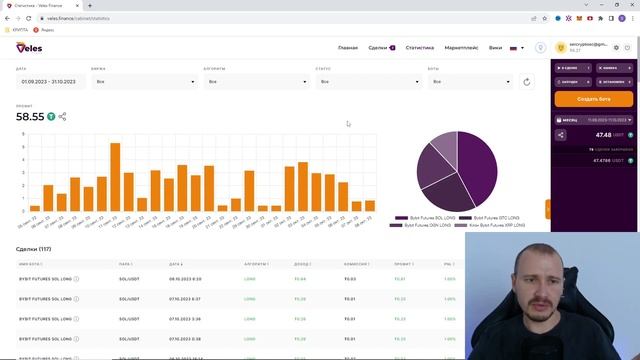Click the Tether icon next to 47.48 USDT
640x360 pixels.
(x=630, y=135)
